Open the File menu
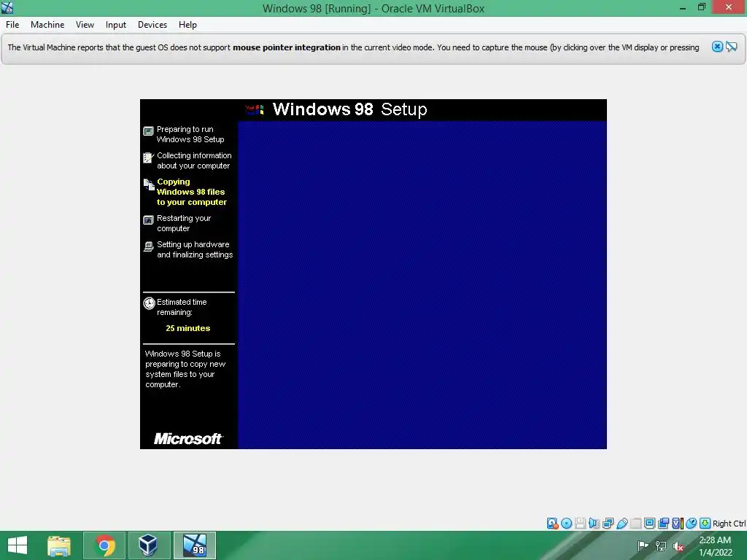Image resolution: width=747 pixels, height=560 pixels. click(12, 25)
